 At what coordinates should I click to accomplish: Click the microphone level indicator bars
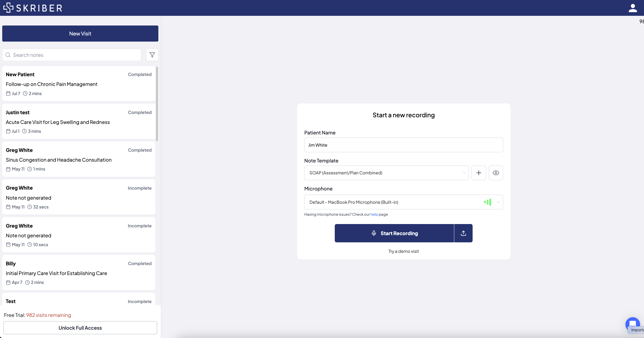click(488, 202)
